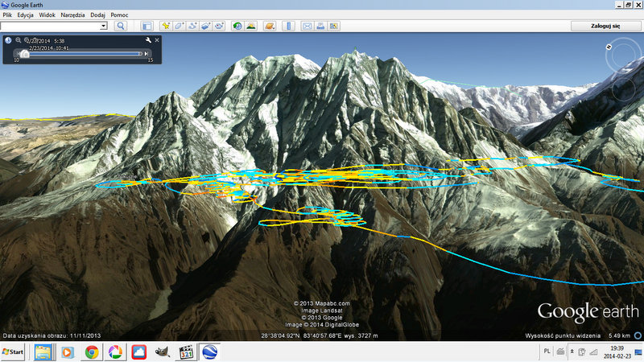
Task: Toggle sunlight across the landscape
Action: [251, 26]
